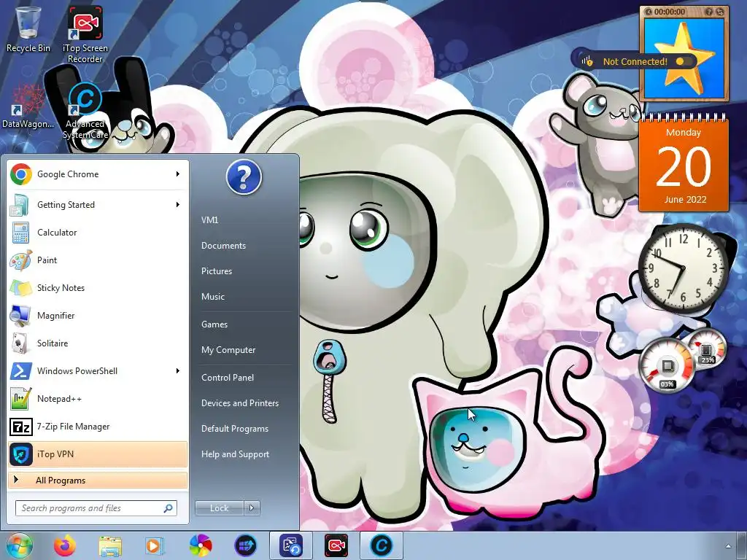Open Help and Support
Screen dimensions: 747x560
tap(235, 454)
